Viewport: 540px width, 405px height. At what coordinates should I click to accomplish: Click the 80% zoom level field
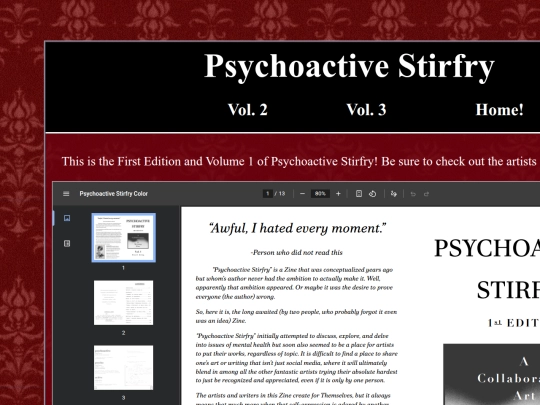(x=320, y=194)
